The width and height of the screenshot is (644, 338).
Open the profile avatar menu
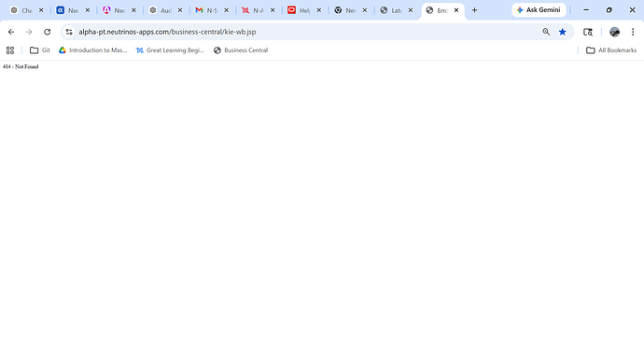coord(614,32)
